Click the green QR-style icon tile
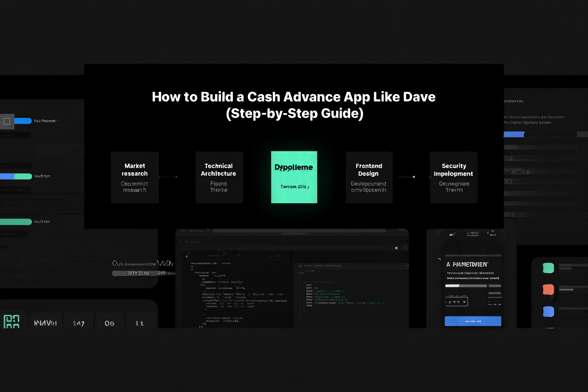 (12, 321)
